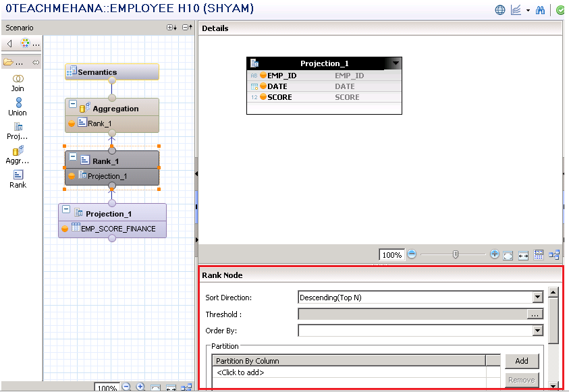
Task: Open Projection_1 table header dropdown arrow
Action: pos(396,63)
